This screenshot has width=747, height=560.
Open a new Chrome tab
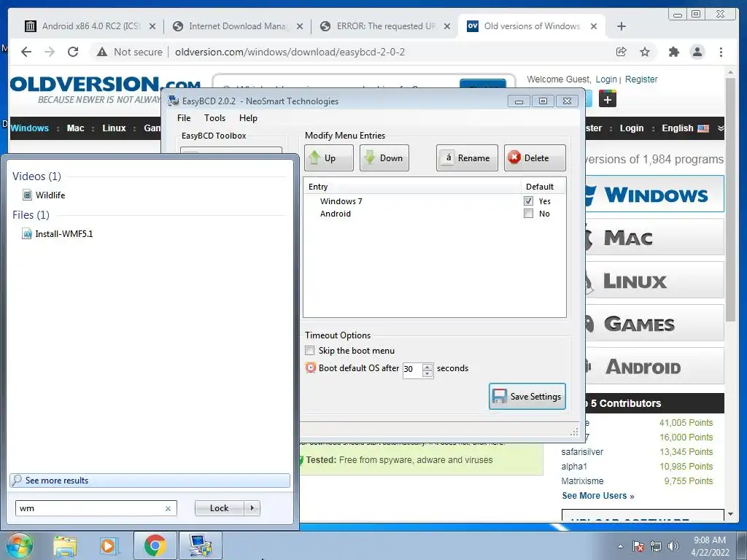coord(622,26)
